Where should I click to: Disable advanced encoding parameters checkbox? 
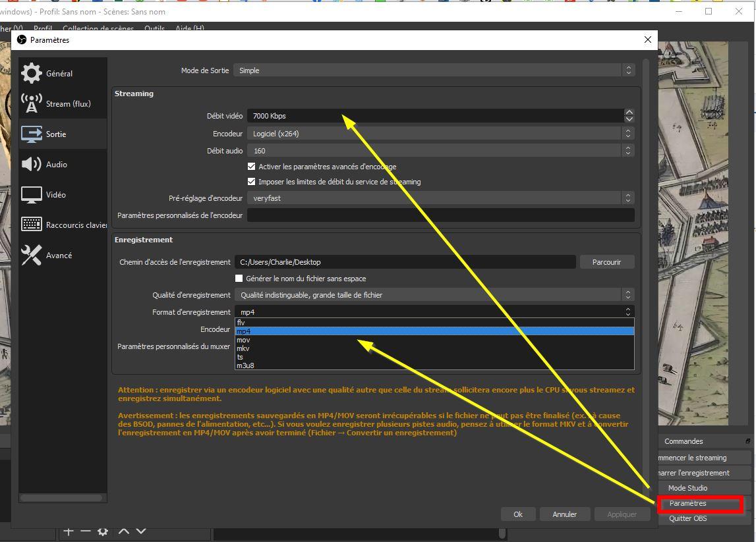251,167
